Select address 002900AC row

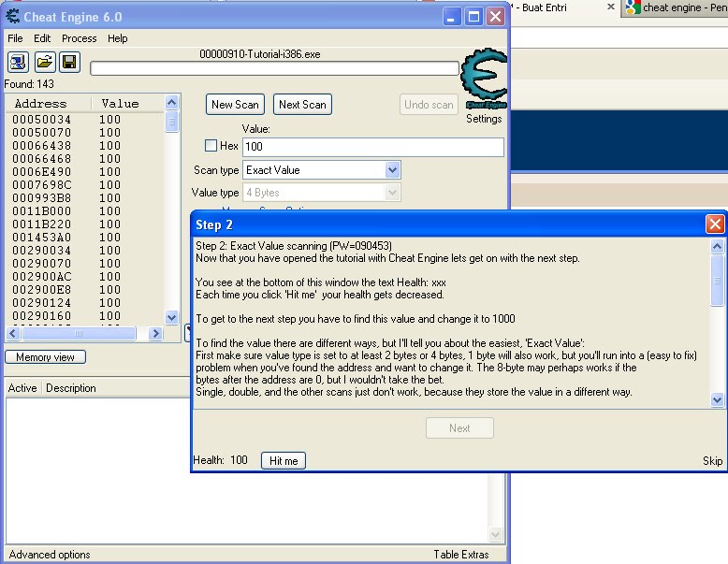tap(84, 276)
